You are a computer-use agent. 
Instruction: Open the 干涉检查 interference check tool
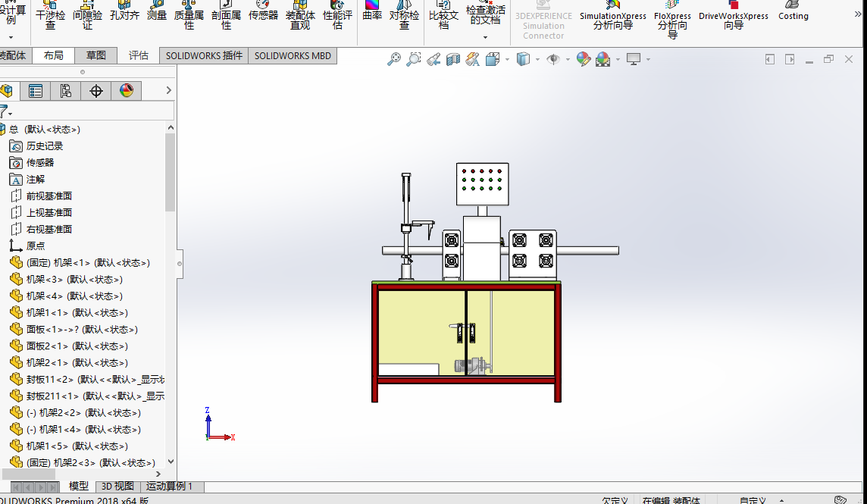click(x=50, y=14)
